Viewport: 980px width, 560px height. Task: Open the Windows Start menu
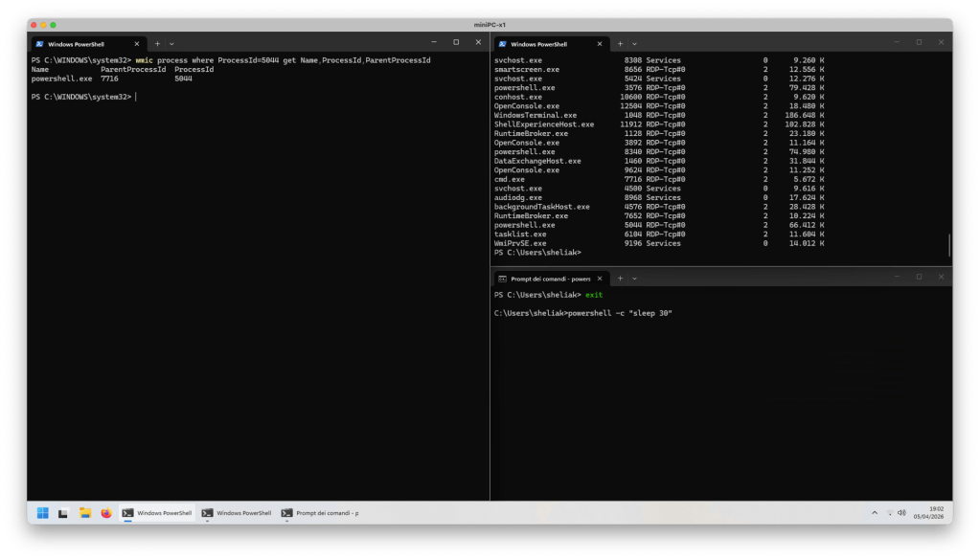point(43,513)
